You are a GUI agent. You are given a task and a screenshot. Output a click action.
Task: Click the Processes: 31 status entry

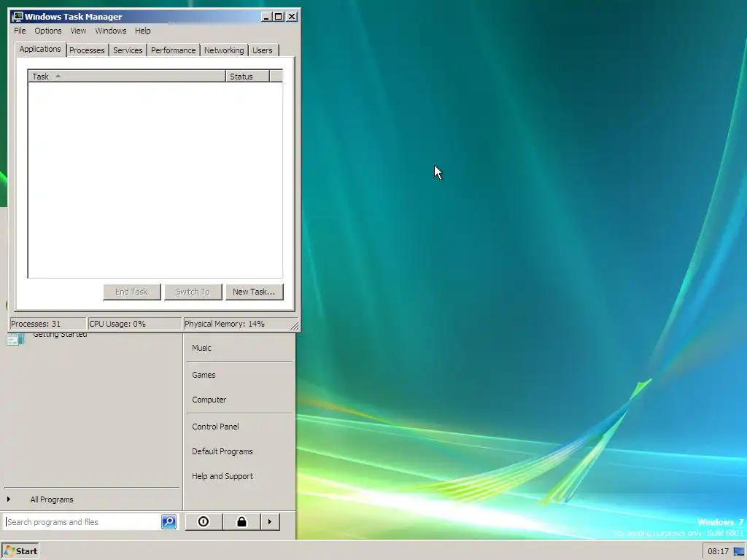tap(47, 324)
